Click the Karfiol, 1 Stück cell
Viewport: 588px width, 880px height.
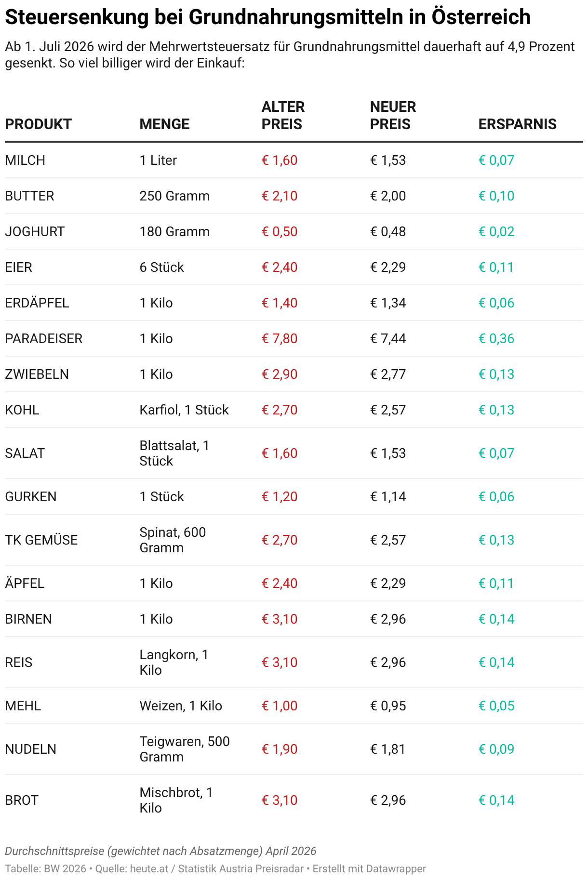click(184, 410)
